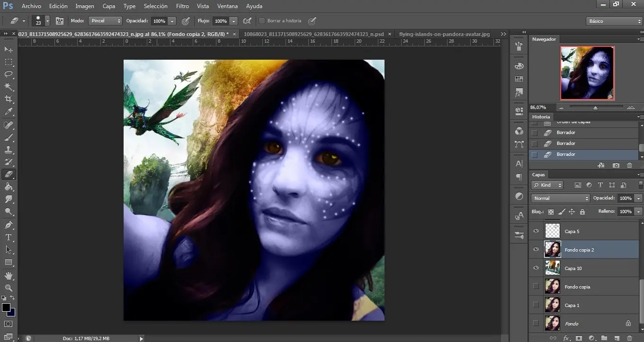Screen dimensions: 644x342
Task: Lock transparent pixels icon
Action: (551, 212)
